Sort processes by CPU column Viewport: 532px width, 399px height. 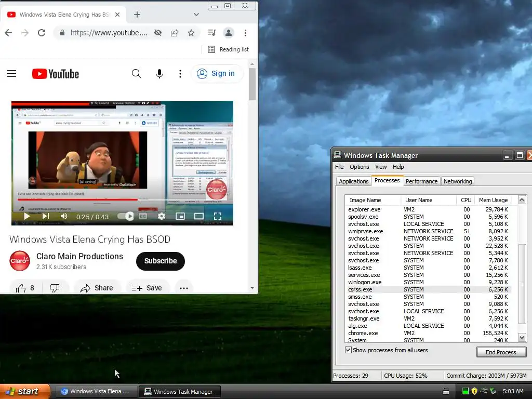(466, 200)
